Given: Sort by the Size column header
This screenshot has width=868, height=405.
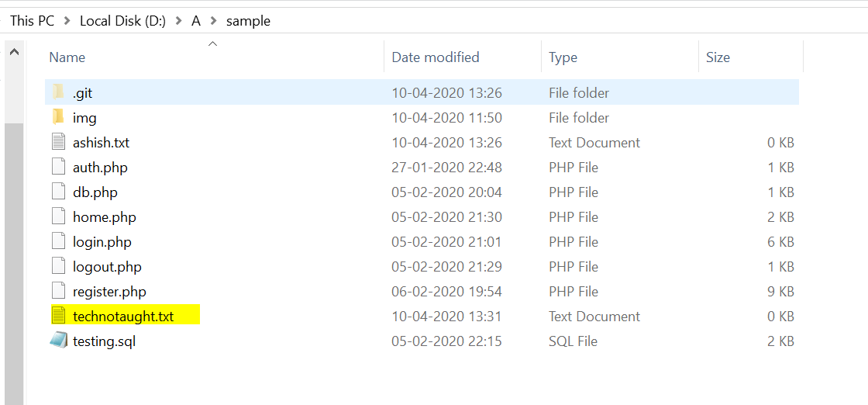Looking at the screenshot, I should pos(718,57).
